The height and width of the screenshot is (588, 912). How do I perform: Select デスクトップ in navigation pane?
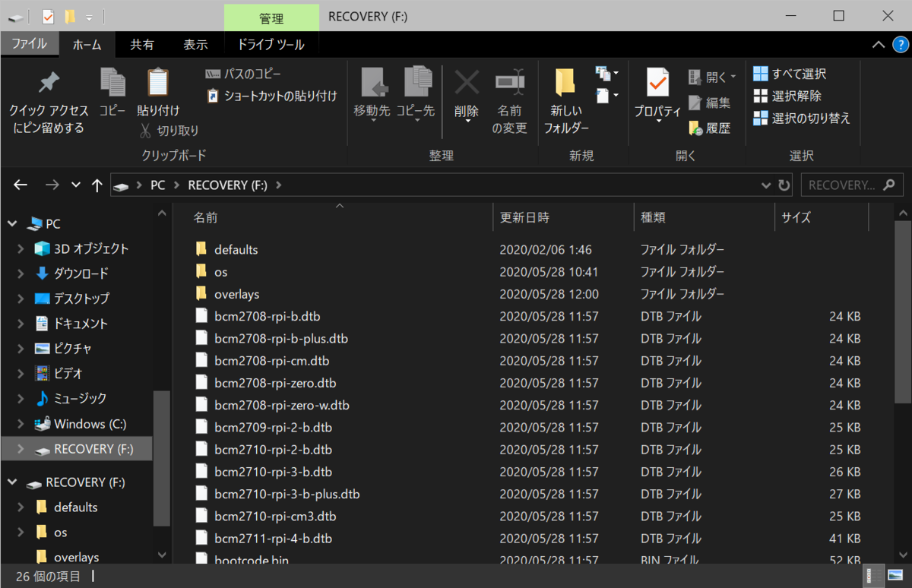coord(81,299)
